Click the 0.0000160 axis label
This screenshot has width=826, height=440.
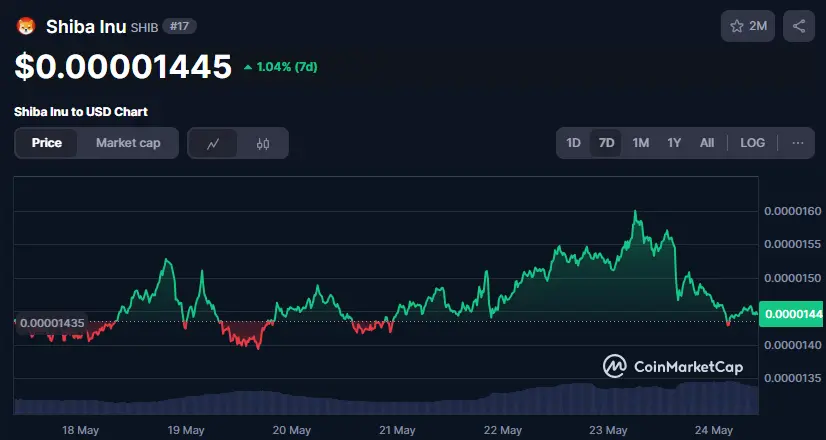tap(793, 211)
